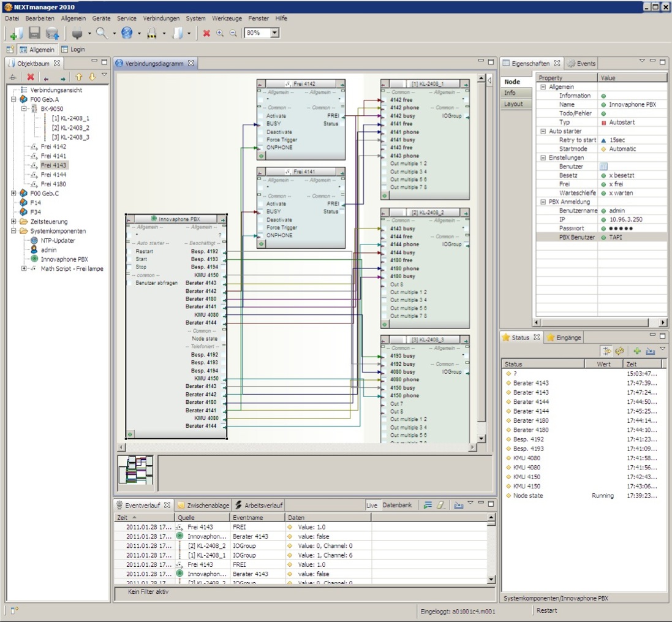
Task: Open the 80% zoom level dropdown
Action: click(274, 32)
